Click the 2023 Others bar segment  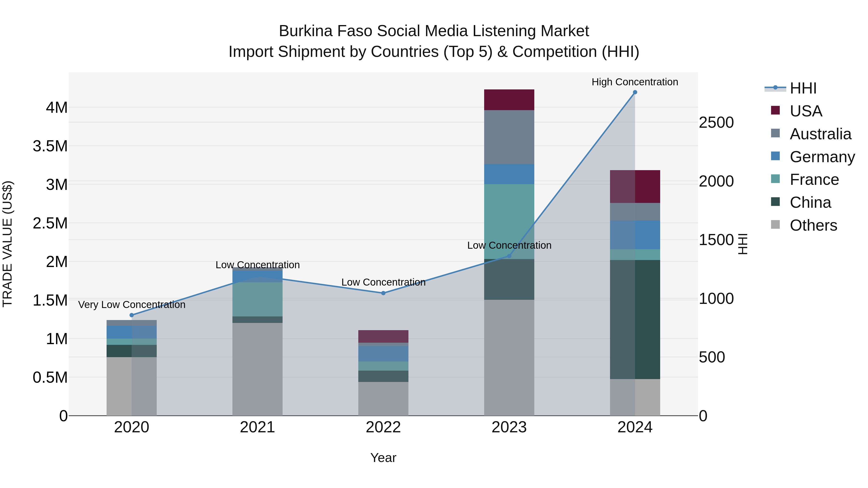509,358
